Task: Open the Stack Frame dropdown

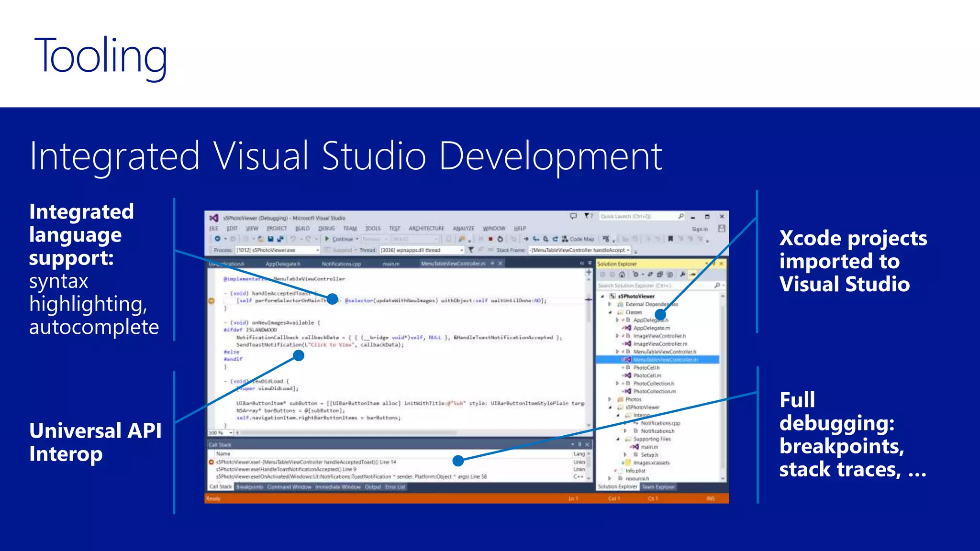Action: (x=579, y=250)
